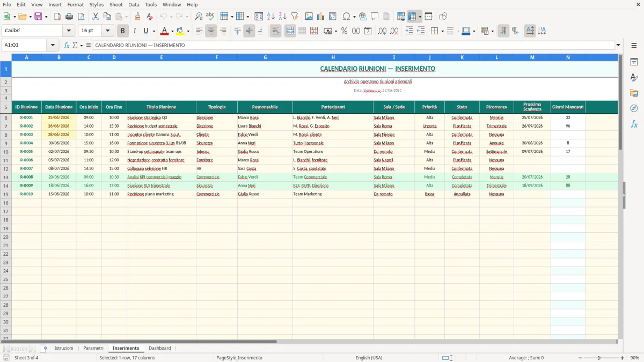
Task: Apply the red font color
Action: (165, 31)
